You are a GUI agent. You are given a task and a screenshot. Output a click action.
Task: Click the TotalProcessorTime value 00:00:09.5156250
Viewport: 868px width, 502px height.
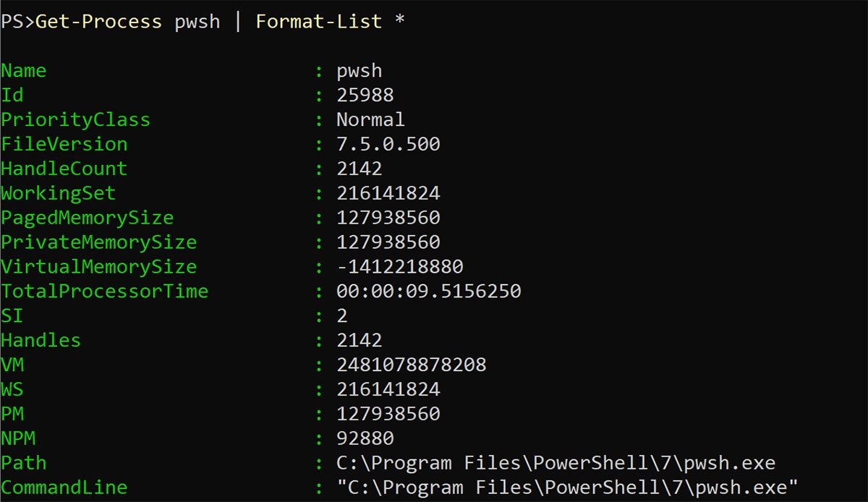[428, 292]
